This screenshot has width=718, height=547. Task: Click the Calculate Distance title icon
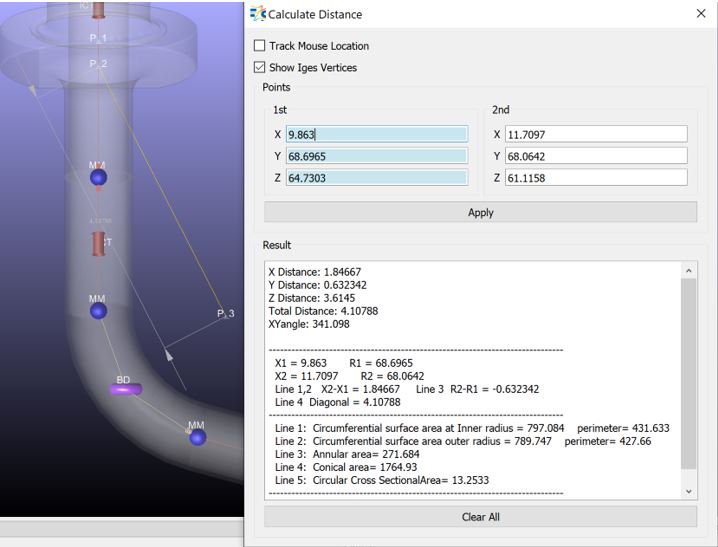[x=258, y=14]
